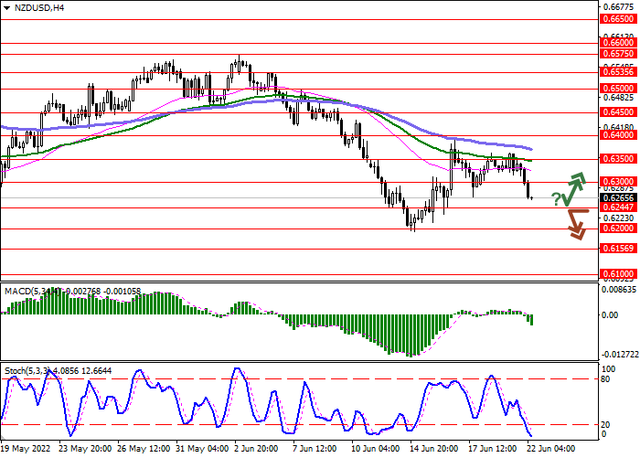
Task: Click the green upward arrow
Action: click(x=575, y=187)
